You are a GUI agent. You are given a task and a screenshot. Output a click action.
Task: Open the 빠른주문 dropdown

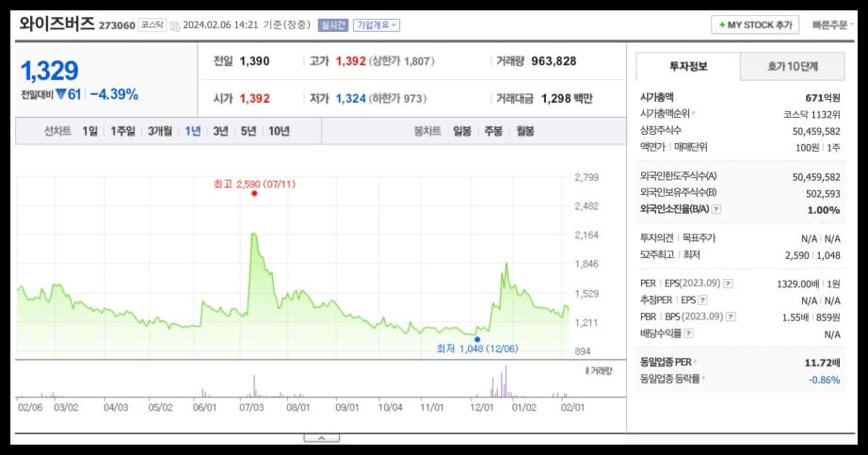click(832, 24)
